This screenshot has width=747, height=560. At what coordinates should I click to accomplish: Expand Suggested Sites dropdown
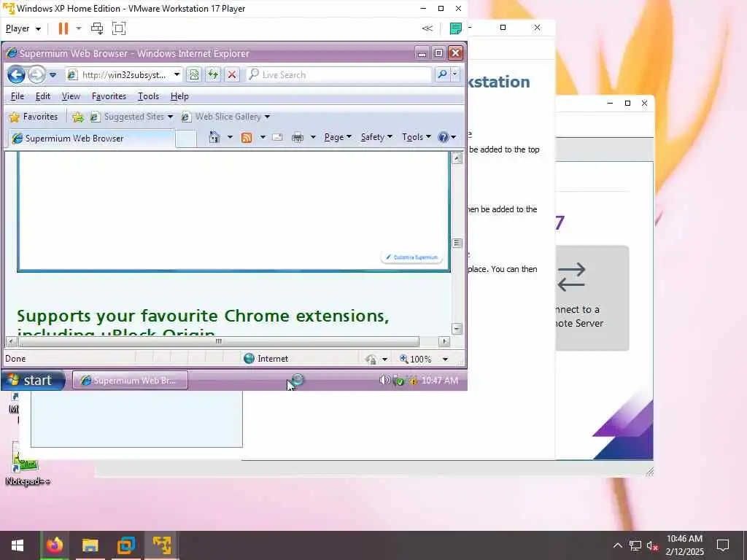[170, 117]
